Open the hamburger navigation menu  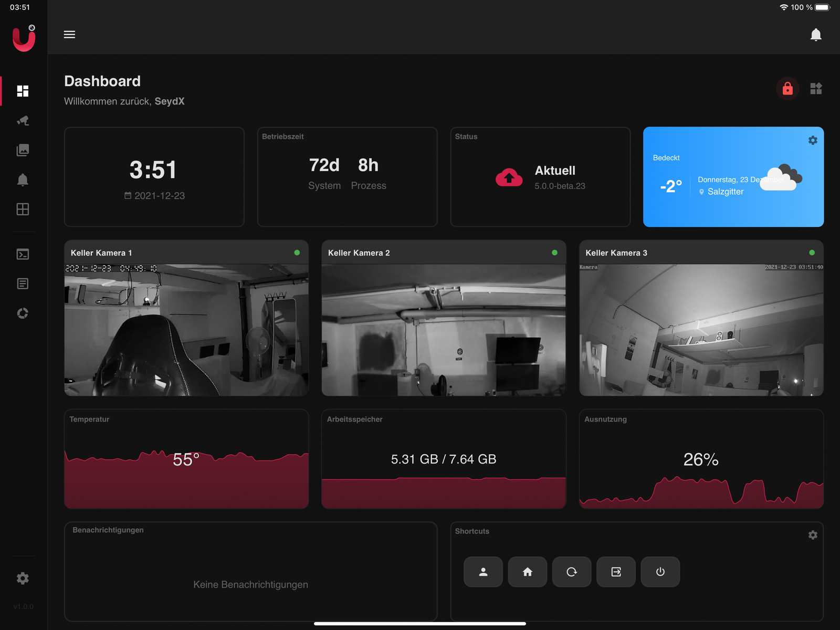69,35
